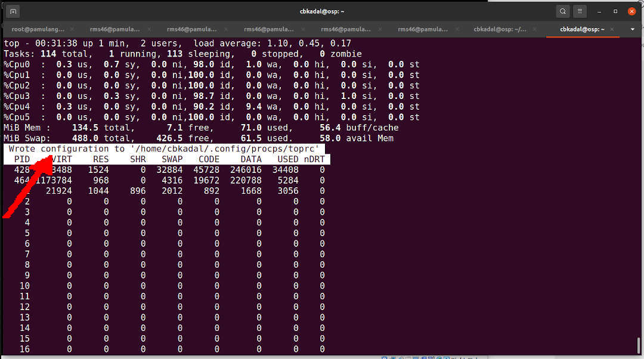Open the hamburger menu in the title bar
Image resolution: width=644 pixels, height=359 pixels.
click(x=580, y=11)
